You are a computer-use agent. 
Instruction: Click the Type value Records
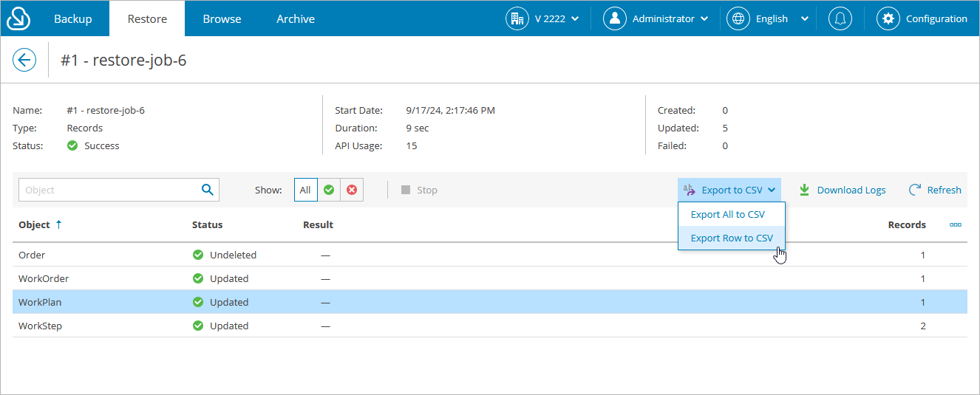[x=84, y=128]
